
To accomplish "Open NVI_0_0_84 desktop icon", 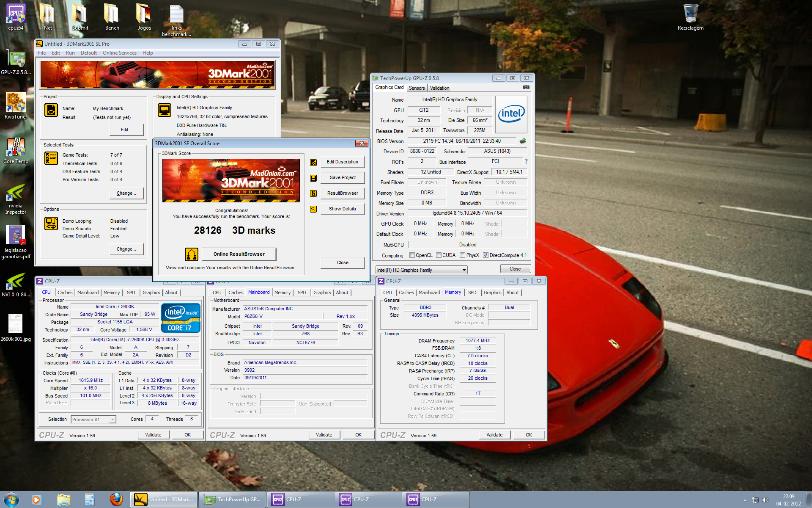I will (16, 284).
